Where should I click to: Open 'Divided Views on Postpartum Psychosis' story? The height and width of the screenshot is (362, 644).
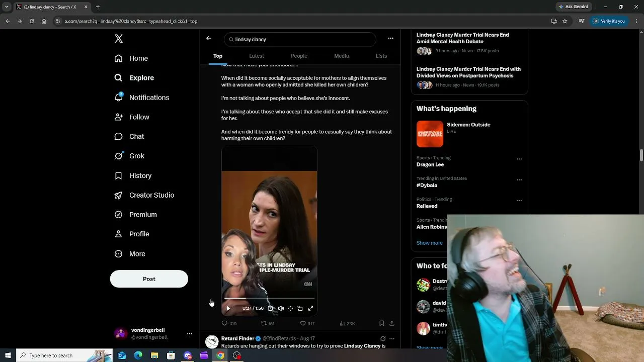tap(468, 72)
